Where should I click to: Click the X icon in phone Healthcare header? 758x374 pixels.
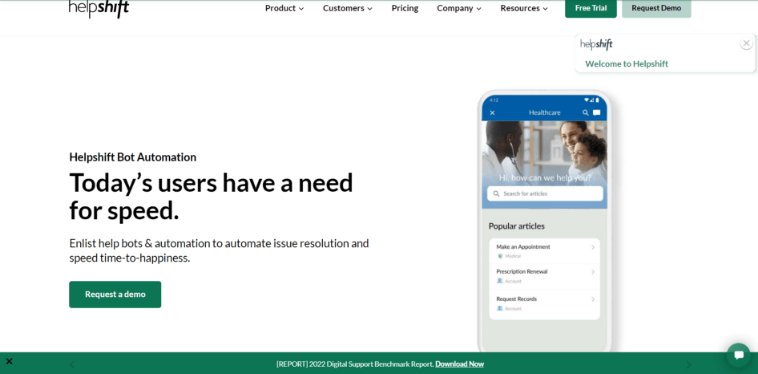(x=492, y=113)
